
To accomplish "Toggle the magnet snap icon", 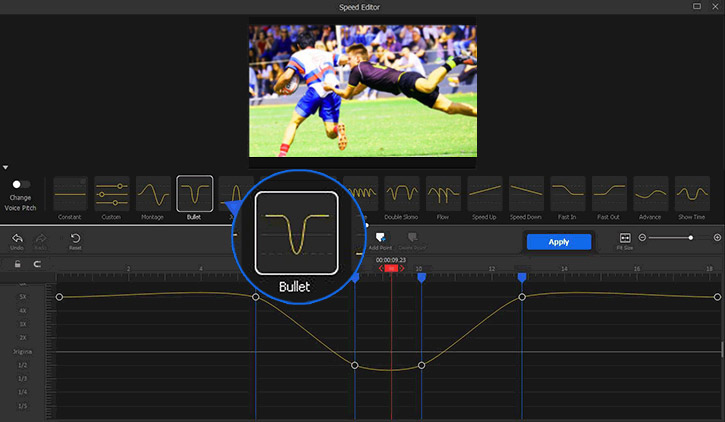I will click(37, 264).
